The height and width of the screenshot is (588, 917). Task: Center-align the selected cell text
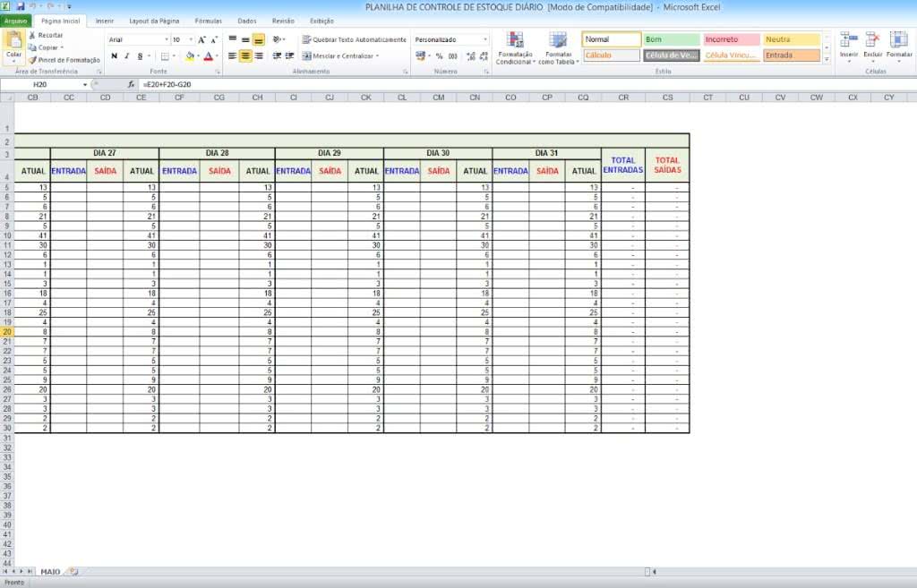[245, 56]
